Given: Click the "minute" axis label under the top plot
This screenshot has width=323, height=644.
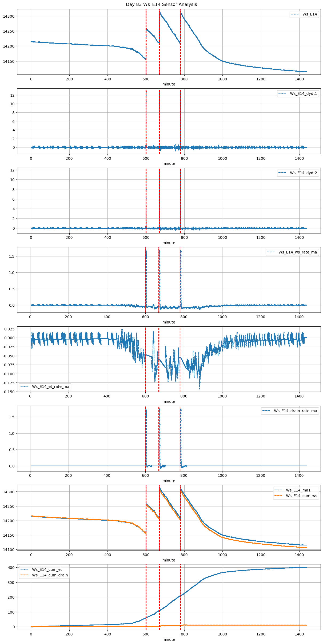Looking at the screenshot, I should click(169, 84).
